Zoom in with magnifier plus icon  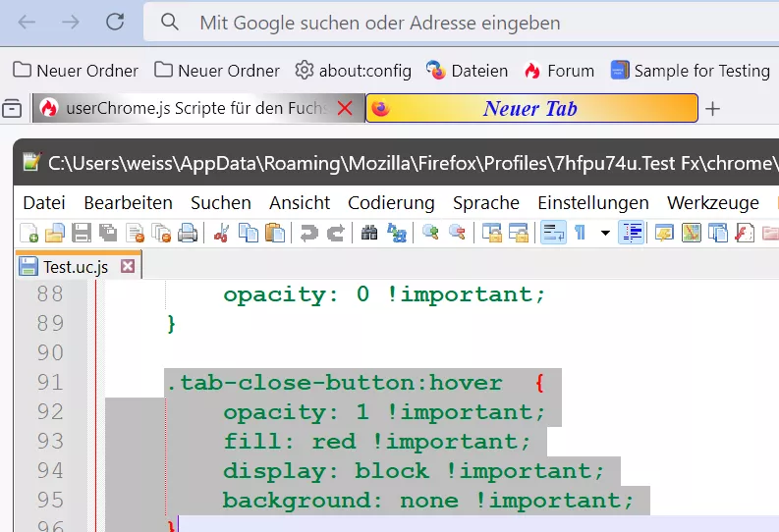point(430,233)
